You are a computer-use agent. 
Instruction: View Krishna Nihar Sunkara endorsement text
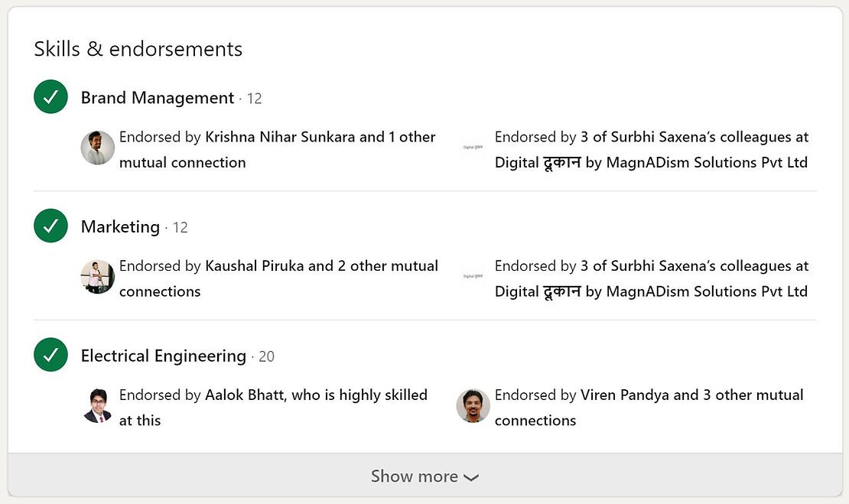pos(277,149)
